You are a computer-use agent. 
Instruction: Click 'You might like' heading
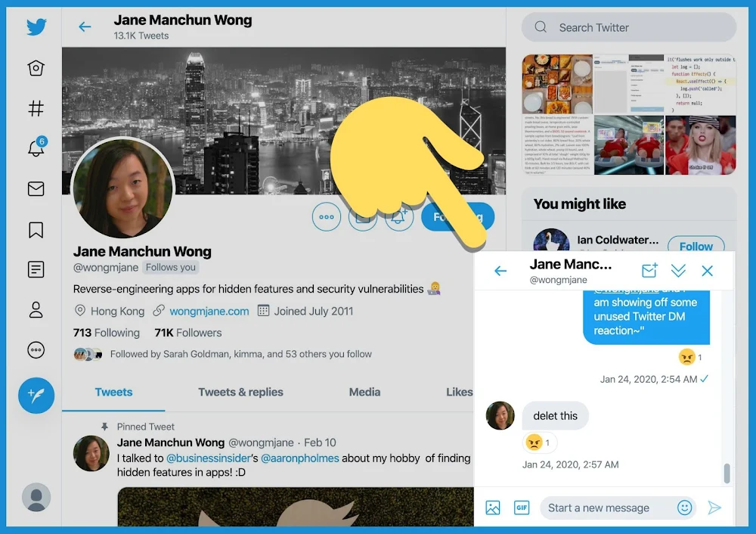click(x=580, y=204)
